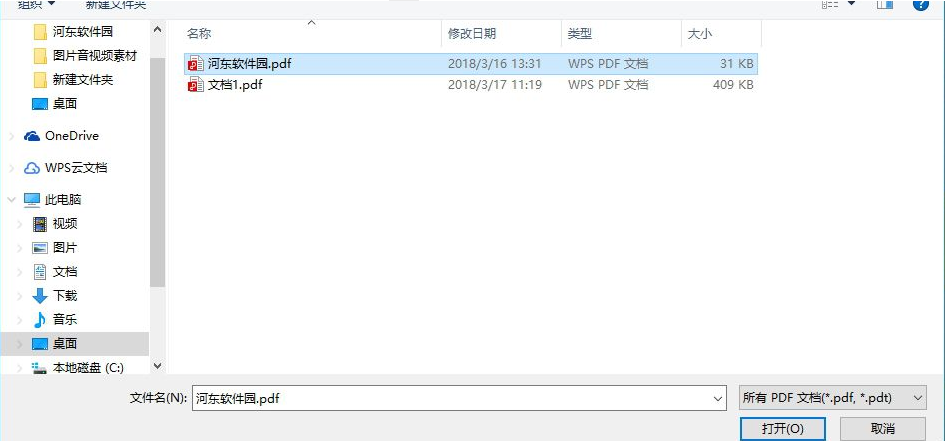Open the filename history dropdown arrow

coord(718,398)
